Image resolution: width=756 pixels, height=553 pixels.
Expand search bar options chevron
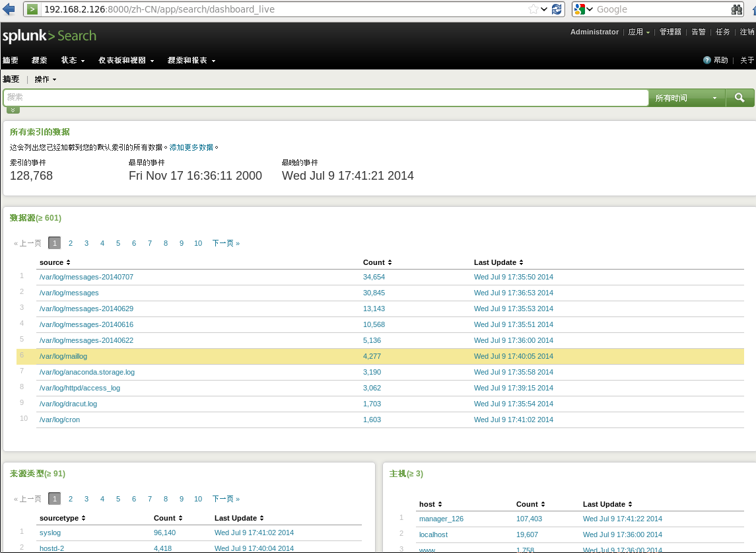[x=13, y=110]
